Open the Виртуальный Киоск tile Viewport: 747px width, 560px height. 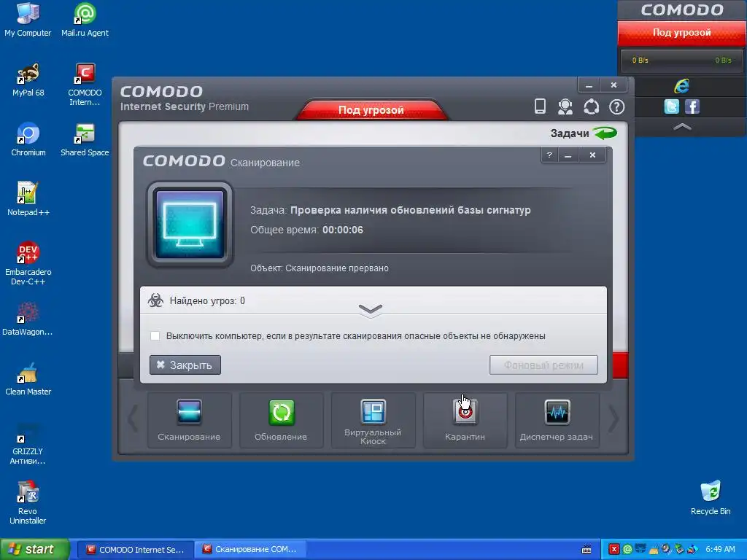pyautogui.click(x=373, y=420)
